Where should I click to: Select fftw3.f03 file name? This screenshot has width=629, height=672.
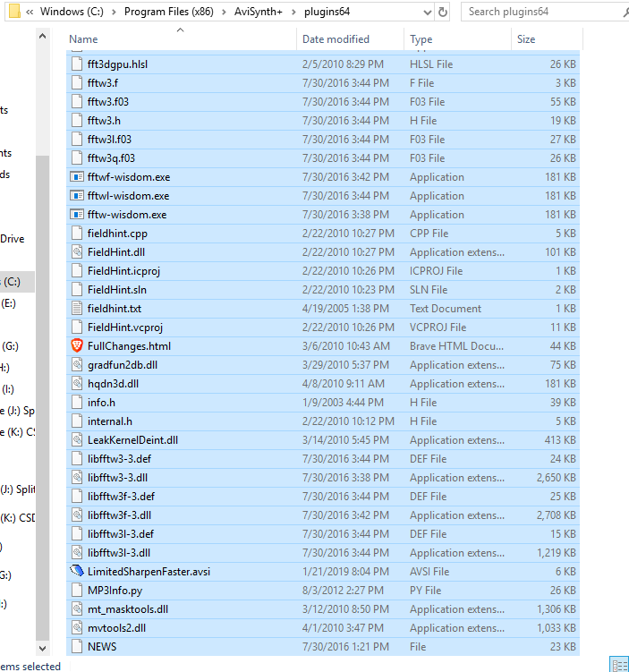pyautogui.click(x=108, y=102)
